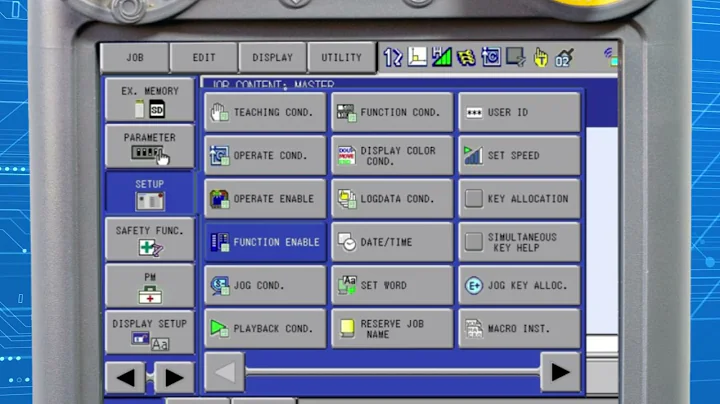Click the gray square icon beside KEY ALLOCATION
Screen dimensions: 720x404
tap(473, 198)
